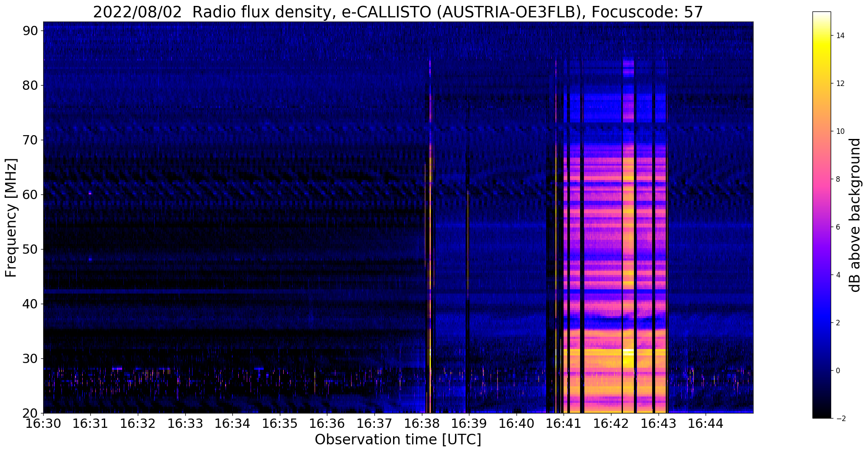Click the 16:41 time tick label

[x=564, y=423]
